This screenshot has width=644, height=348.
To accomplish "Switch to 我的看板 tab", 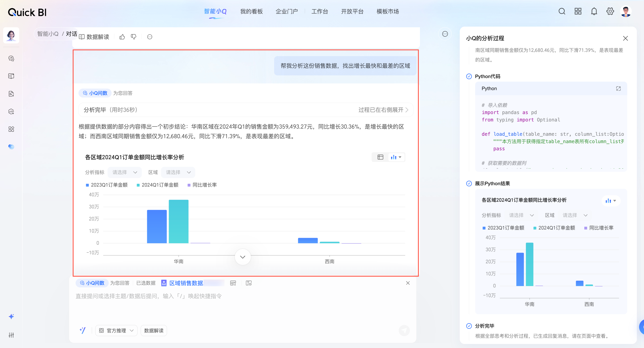I will tap(252, 11).
